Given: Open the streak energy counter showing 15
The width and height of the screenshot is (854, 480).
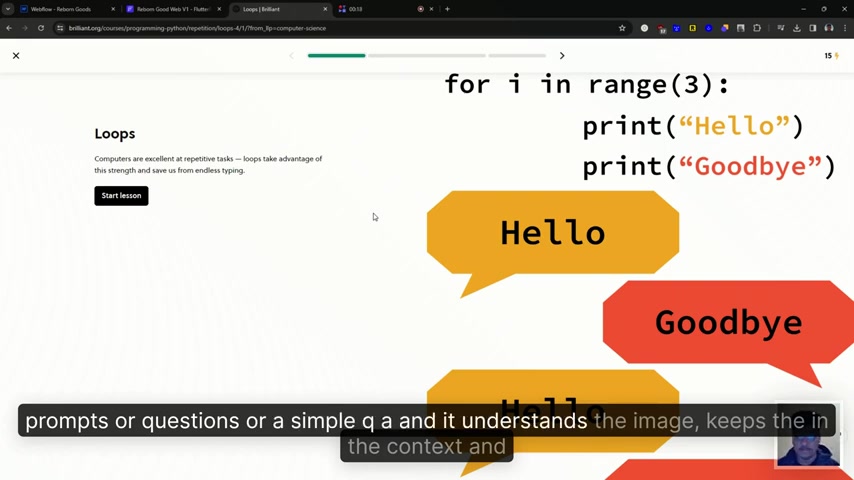Looking at the screenshot, I should pos(831,56).
